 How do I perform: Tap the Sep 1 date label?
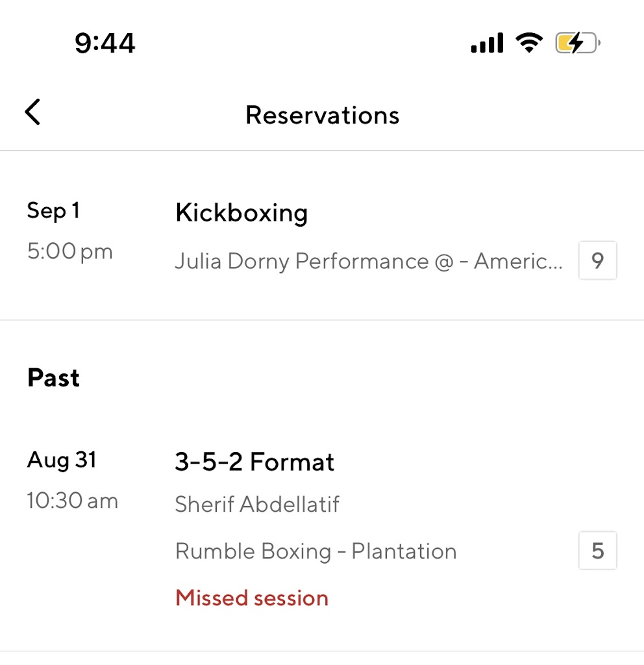[x=53, y=211]
